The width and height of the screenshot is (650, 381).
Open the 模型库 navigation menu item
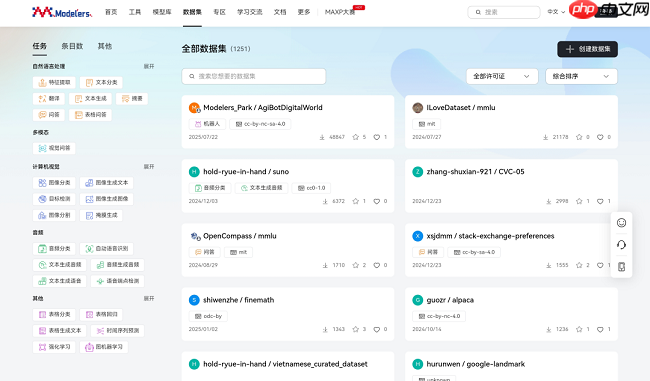[162, 12]
